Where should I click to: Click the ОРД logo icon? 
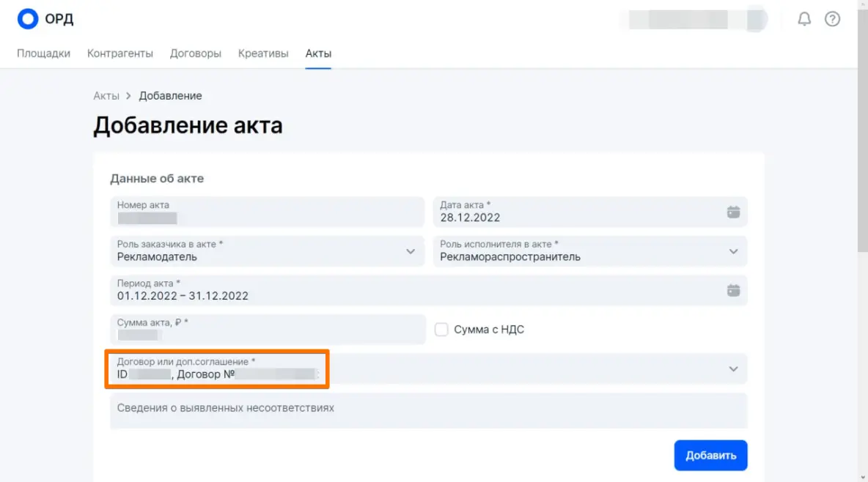[x=28, y=19]
